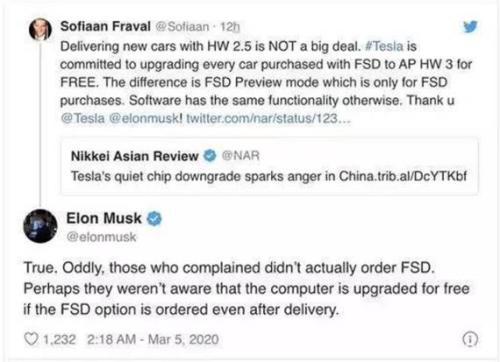
Task: Click the 2:18 AM - Mar 5, 2020 timestamp
Action: click(x=153, y=339)
